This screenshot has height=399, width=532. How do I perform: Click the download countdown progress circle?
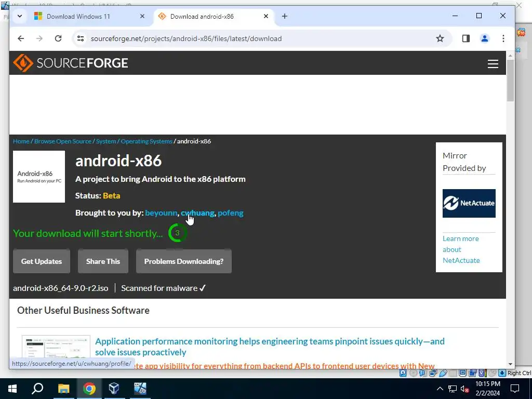[177, 233]
